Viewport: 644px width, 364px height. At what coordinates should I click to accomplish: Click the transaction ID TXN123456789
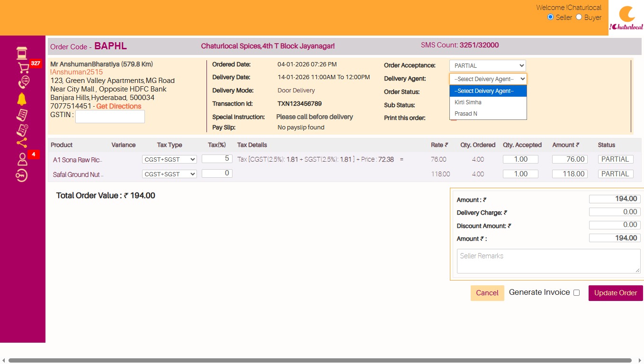tap(300, 103)
